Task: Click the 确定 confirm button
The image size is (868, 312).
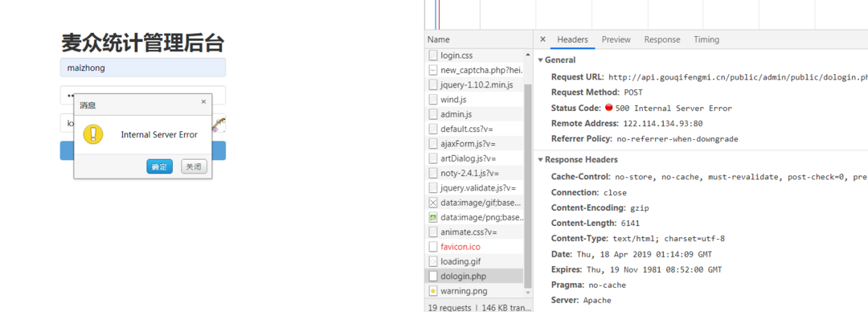Action: click(159, 166)
